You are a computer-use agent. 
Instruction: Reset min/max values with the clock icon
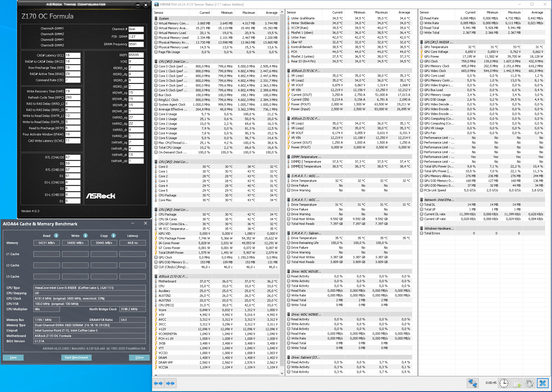click(504, 383)
